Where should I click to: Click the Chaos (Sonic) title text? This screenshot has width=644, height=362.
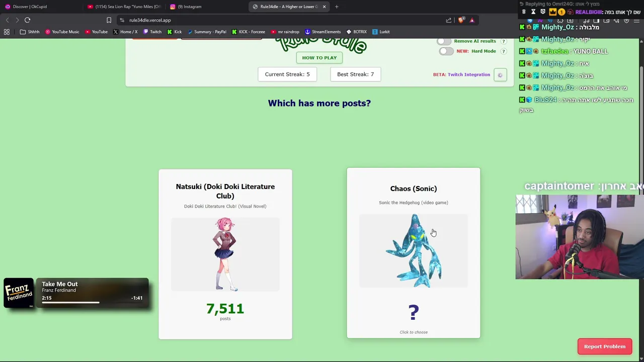[x=414, y=189]
